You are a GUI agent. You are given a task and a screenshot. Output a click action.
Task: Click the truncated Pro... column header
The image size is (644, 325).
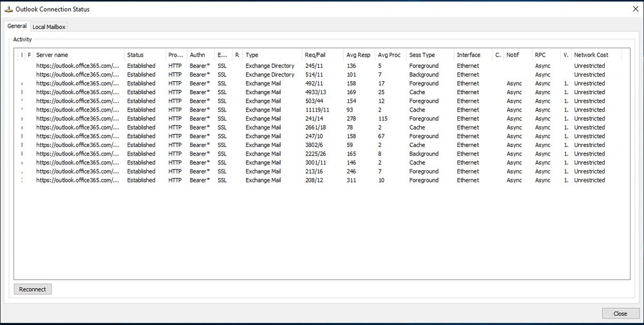[x=176, y=55]
